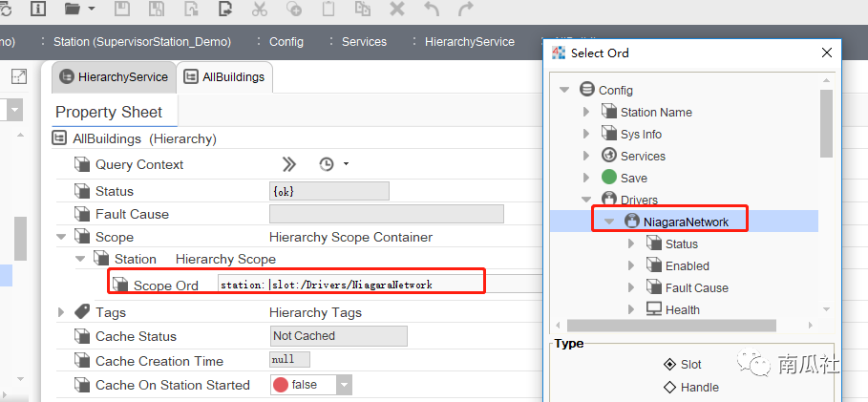Collapse the Scope property row
This screenshot has height=402, width=868.
tap(62, 237)
